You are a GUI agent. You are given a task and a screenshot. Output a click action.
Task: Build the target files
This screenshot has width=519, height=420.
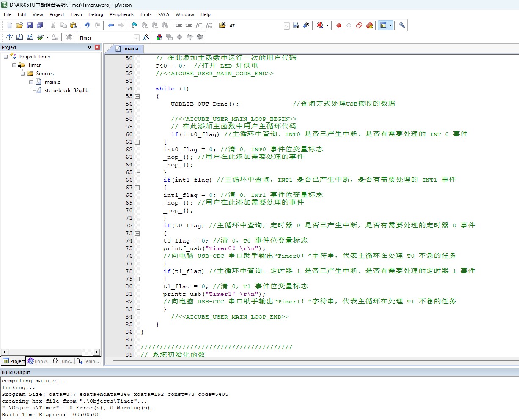click(x=19, y=37)
